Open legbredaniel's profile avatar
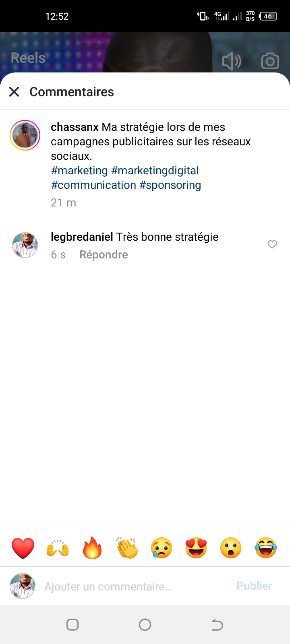The image size is (290, 644). 25,245
